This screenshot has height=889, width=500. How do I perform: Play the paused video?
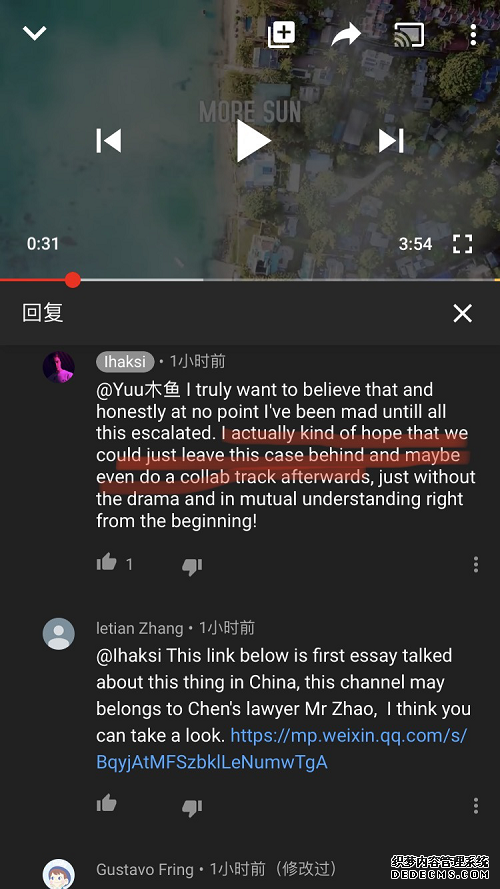[253, 141]
